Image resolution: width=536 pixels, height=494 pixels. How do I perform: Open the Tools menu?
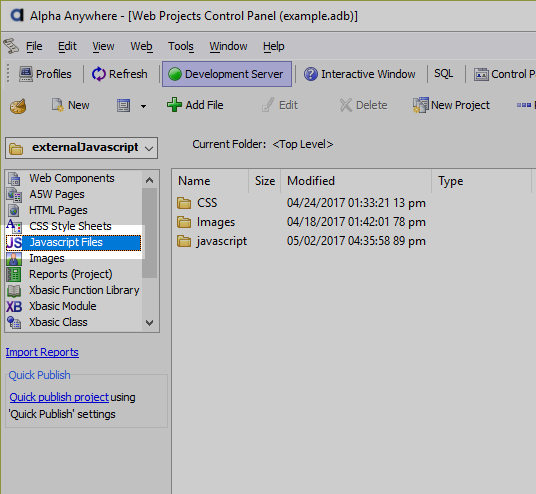pos(181,46)
